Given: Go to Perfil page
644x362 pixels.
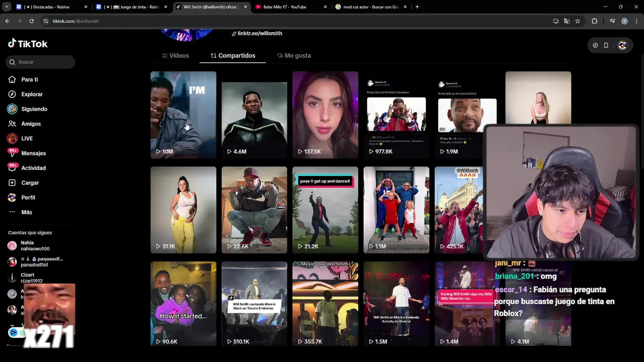Looking at the screenshot, I should [x=21, y=198].
